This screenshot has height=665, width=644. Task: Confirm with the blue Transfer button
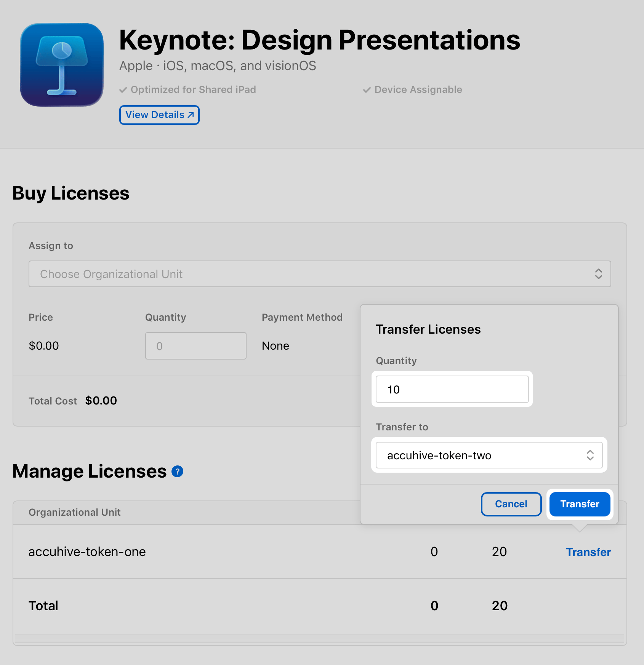tap(580, 504)
